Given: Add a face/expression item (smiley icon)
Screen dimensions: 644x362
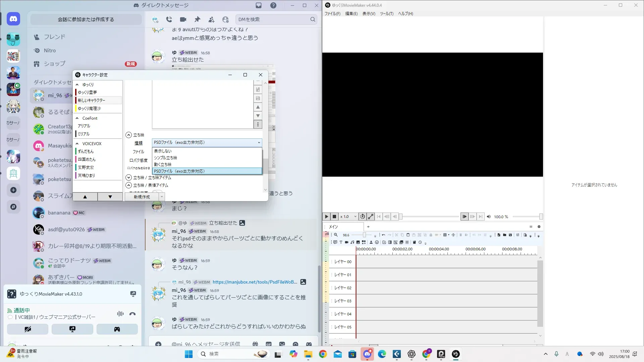Looking at the screenshot, I should coord(377,242).
